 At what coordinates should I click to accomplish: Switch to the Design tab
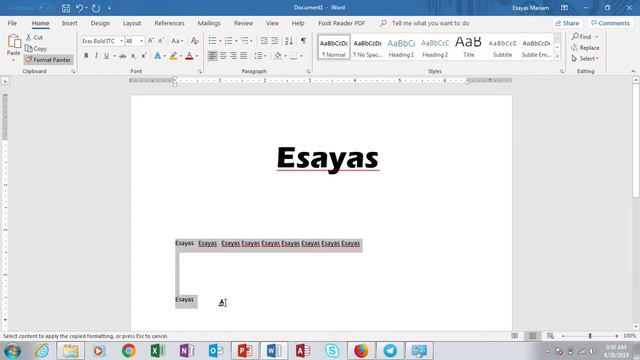coord(100,23)
